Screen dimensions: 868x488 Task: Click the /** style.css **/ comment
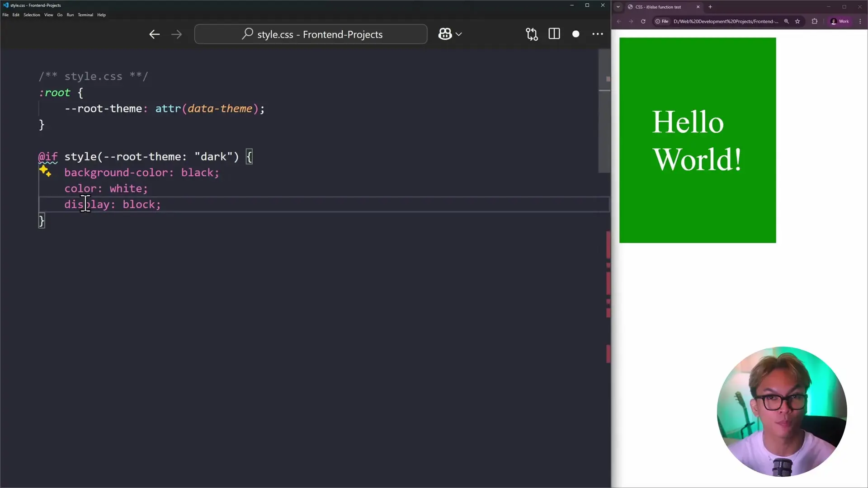(93, 76)
